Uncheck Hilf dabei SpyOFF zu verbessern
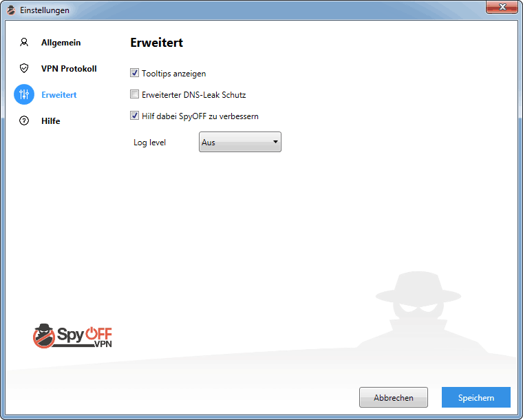Screen dimensions: 523x420 [x=134, y=116]
